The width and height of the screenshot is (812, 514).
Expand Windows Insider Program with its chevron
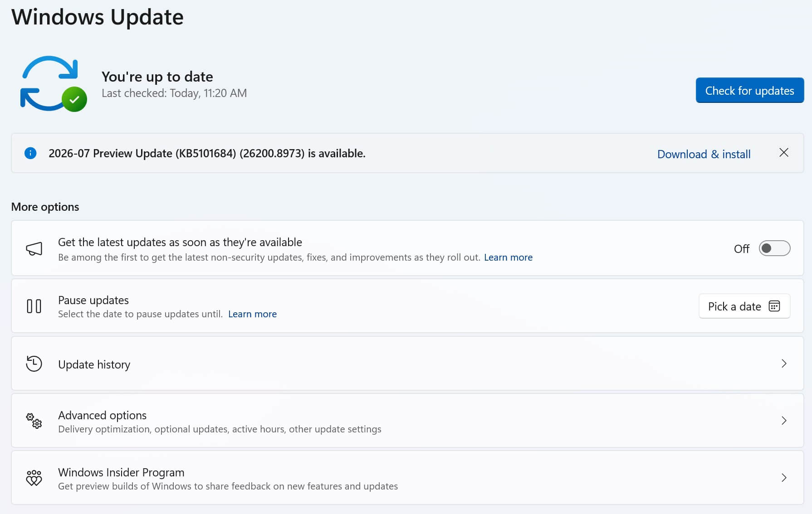(784, 478)
